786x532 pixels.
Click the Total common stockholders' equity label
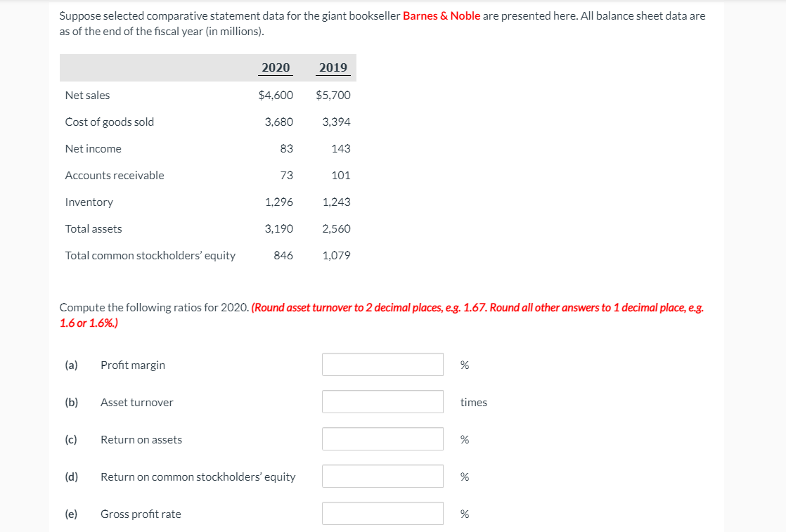tap(150, 255)
